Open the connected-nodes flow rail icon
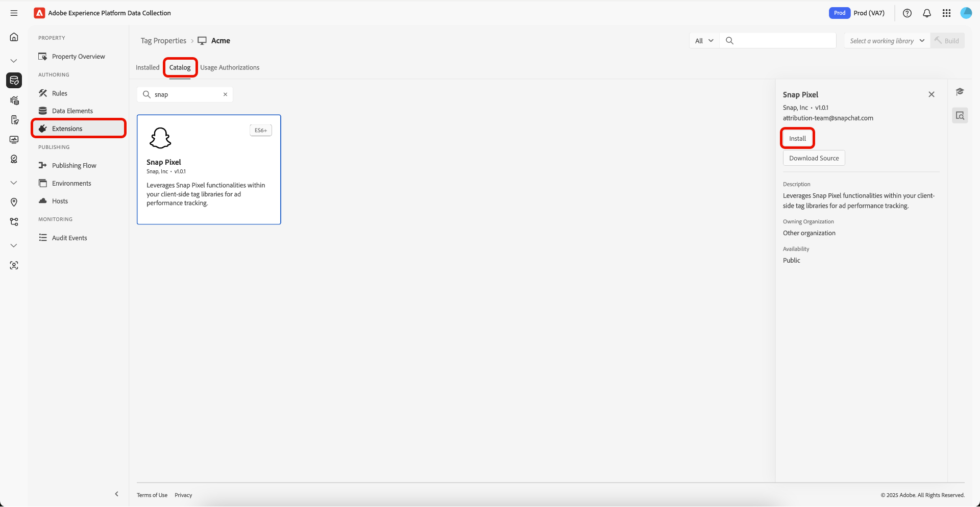The height and width of the screenshot is (507, 980). (14, 222)
